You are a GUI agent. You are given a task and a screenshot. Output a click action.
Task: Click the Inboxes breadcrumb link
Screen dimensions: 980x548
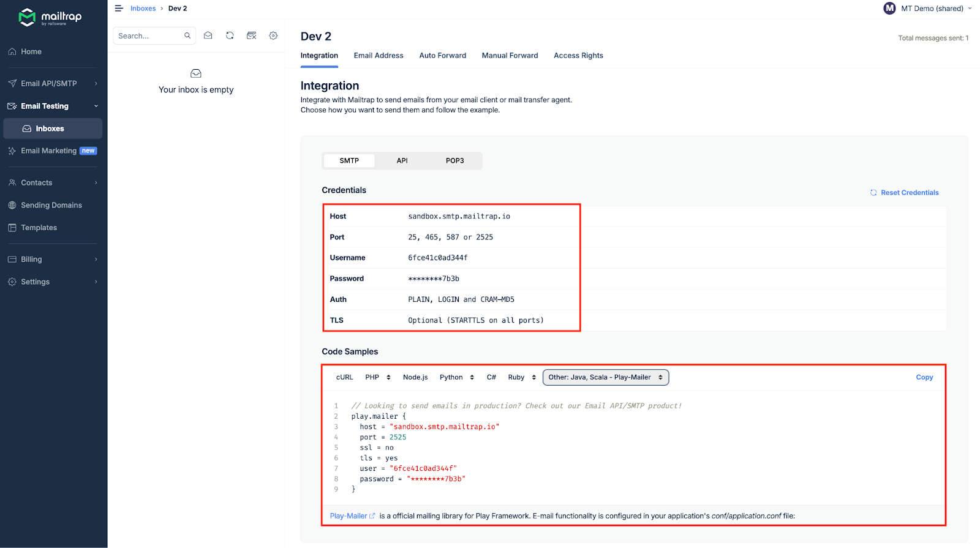pyautogui.click(x=143, y=9)
